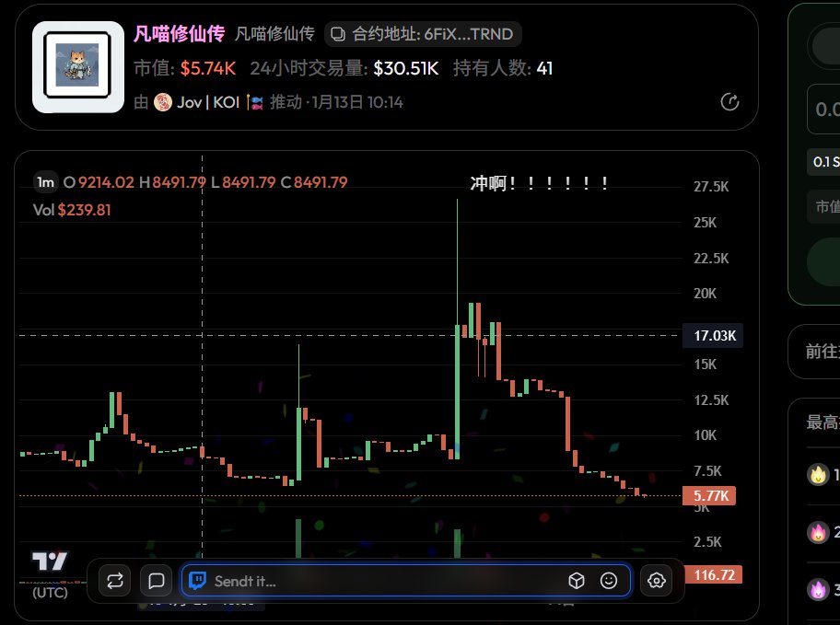Open the token avatar thumbnail image
Image resolution: width=840 pixels, height=625 pixels.
tap(77, 66)
